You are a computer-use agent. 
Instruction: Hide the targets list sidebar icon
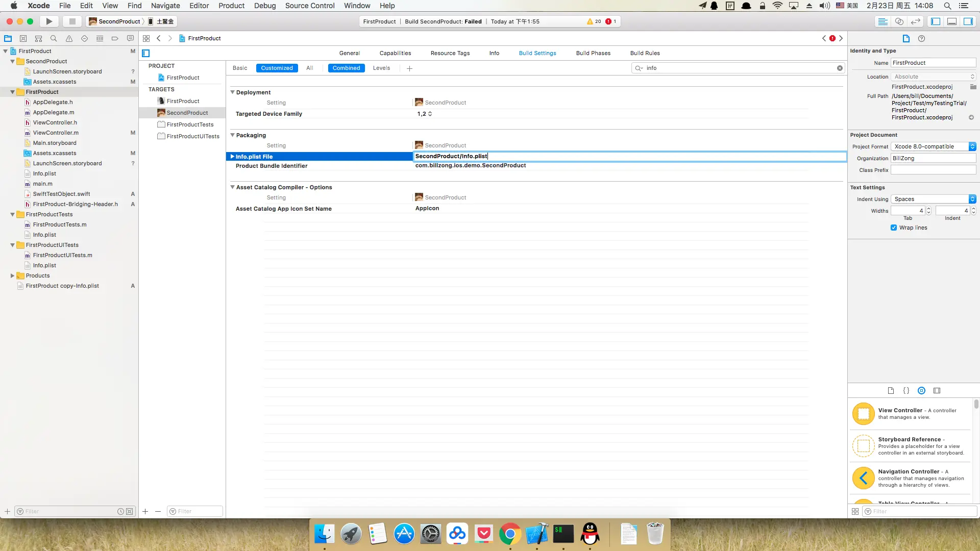pyautogui.click(x=146, y=53)
